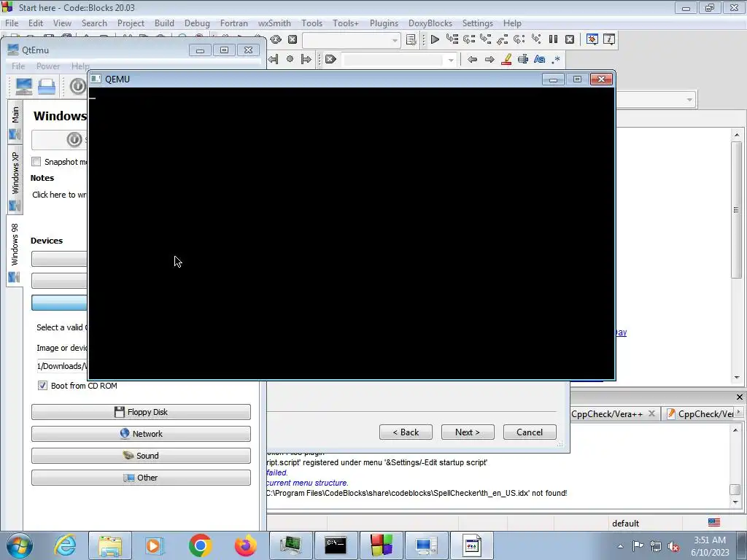The image size is (747, 560).
Task: Open the Code::Blocks Build menu
Action: pyautogui.click(x=164, y=23)
